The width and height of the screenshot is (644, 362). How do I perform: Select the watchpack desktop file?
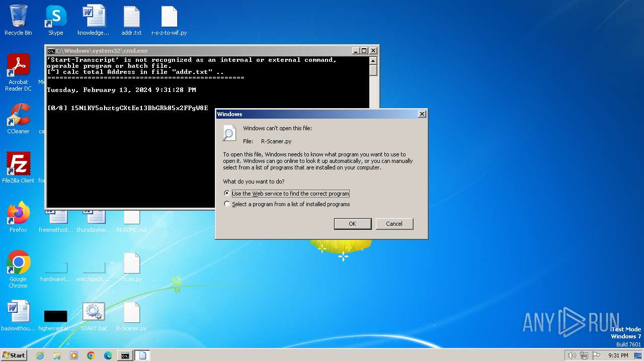tap(94, 272)
